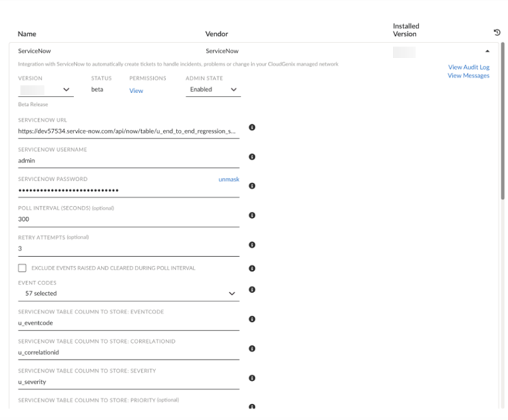Open the View Messages link

468,76
